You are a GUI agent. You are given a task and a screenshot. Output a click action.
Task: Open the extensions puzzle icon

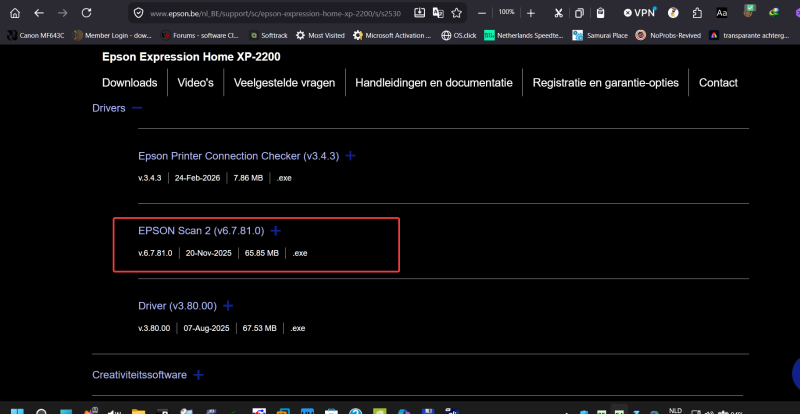pyautogui.click(x=697, y=13)
